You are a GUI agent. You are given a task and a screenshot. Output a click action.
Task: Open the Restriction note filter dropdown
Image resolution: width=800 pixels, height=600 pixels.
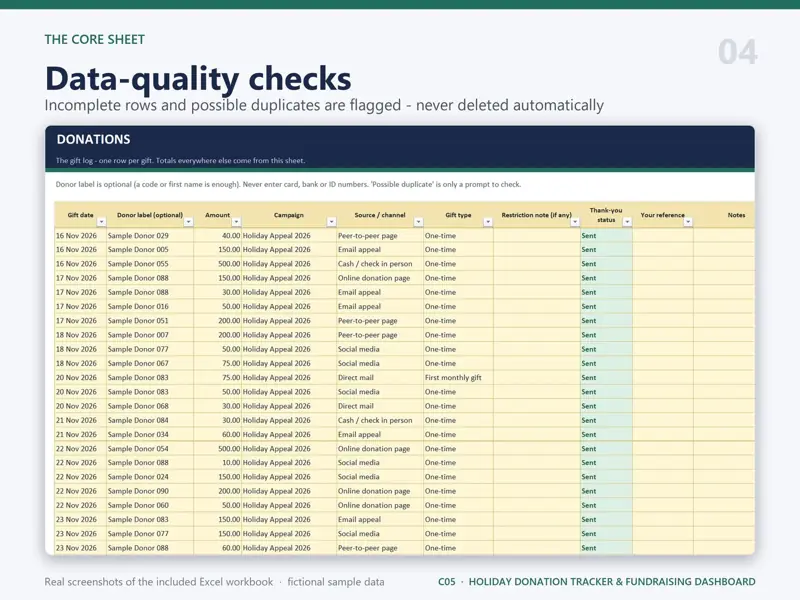(575, 222)
